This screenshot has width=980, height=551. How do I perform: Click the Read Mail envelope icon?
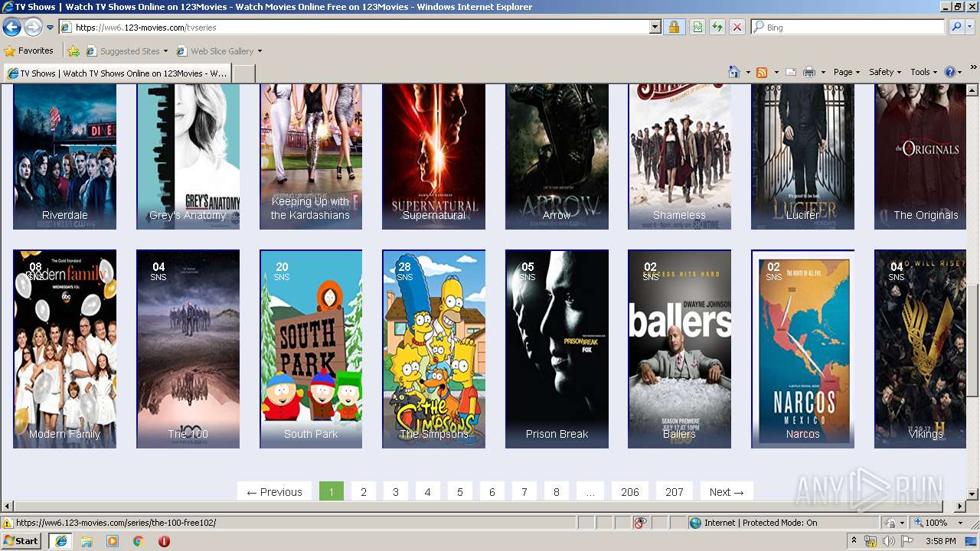[x=791, y=72]
